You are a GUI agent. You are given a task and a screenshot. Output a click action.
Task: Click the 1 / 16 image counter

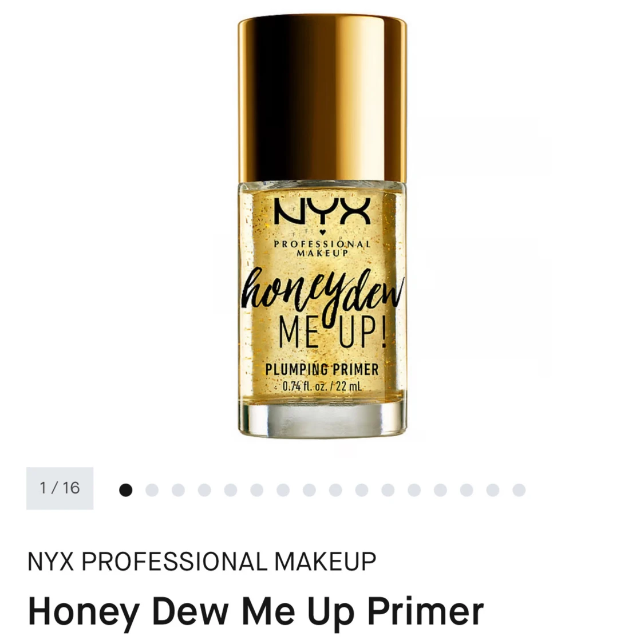60,488
